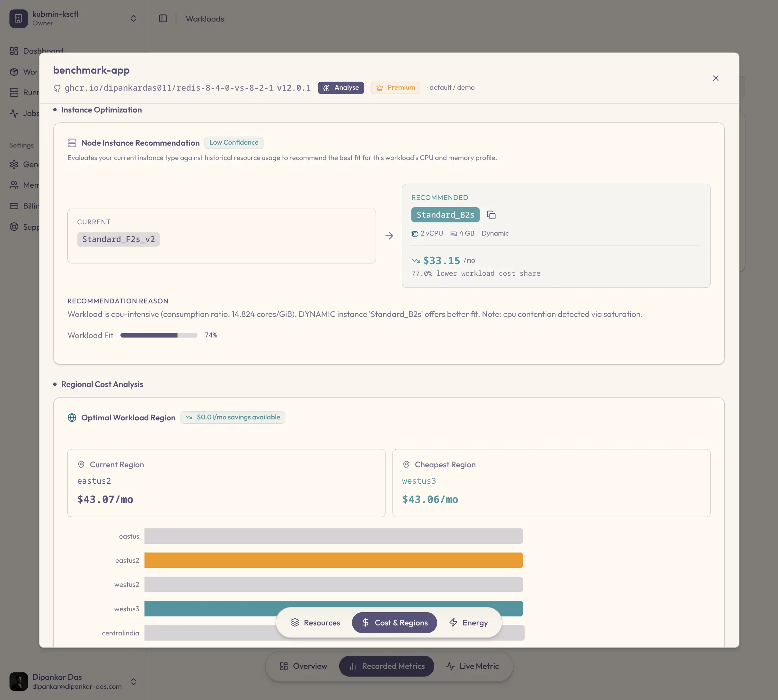Click the $43.07/mo current cost
Image resolution: width=778 pixels, height=700 pixels.
click(x=105, y=500)
